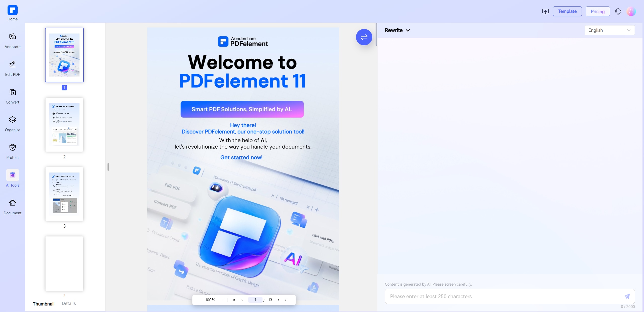This screenshot has width=644, height=312.
Task: Open the user profile avatar
Action: (x=631, y=11)
